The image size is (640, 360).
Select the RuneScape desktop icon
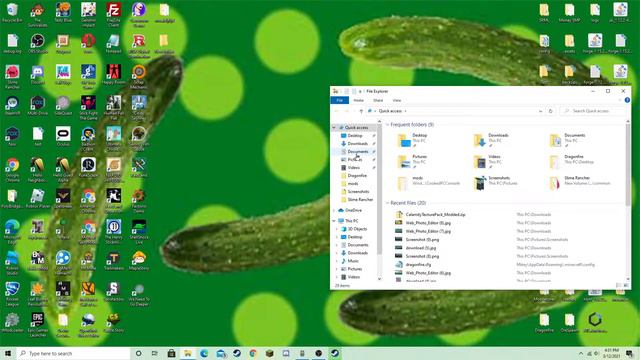tap(88, 168)
